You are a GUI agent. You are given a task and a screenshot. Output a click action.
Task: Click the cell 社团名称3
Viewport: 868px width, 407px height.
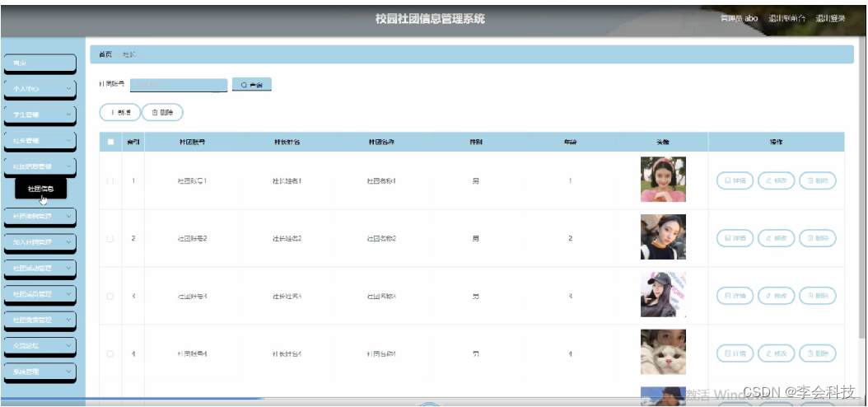coord(381,297)
